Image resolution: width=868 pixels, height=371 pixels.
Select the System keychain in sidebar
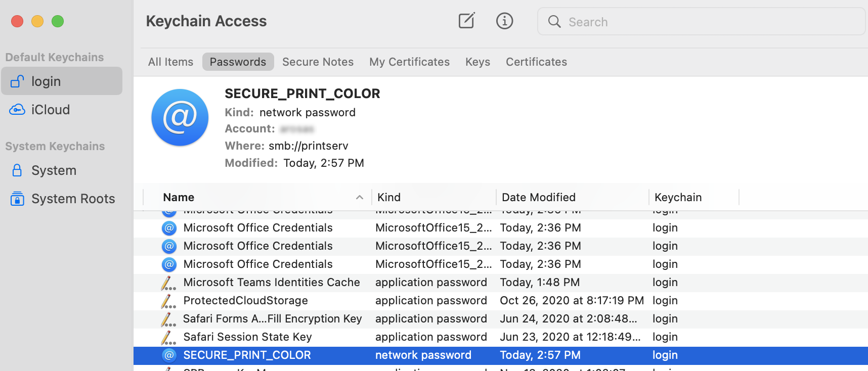coord(62,170)
